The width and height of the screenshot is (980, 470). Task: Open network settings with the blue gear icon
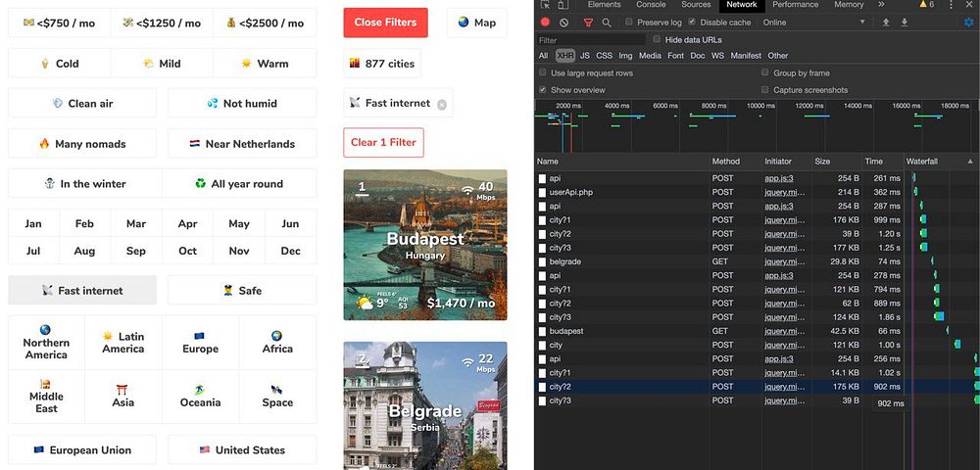[x=969, y=23]
